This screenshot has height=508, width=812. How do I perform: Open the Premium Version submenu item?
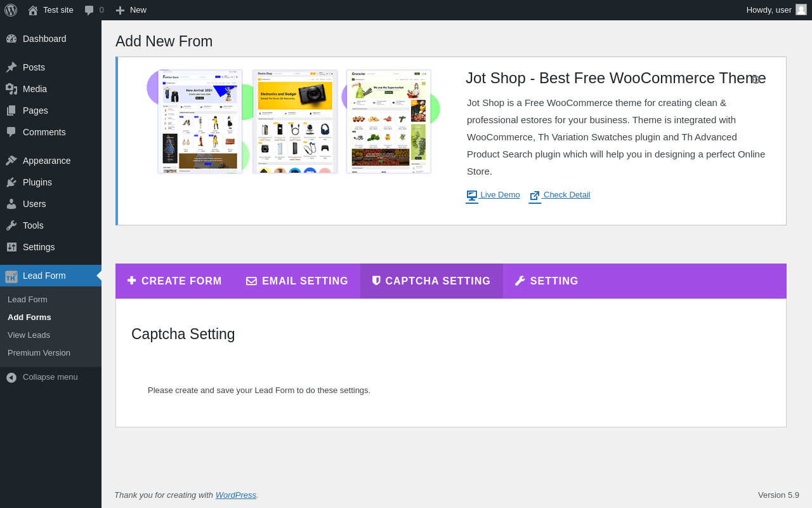39,353
